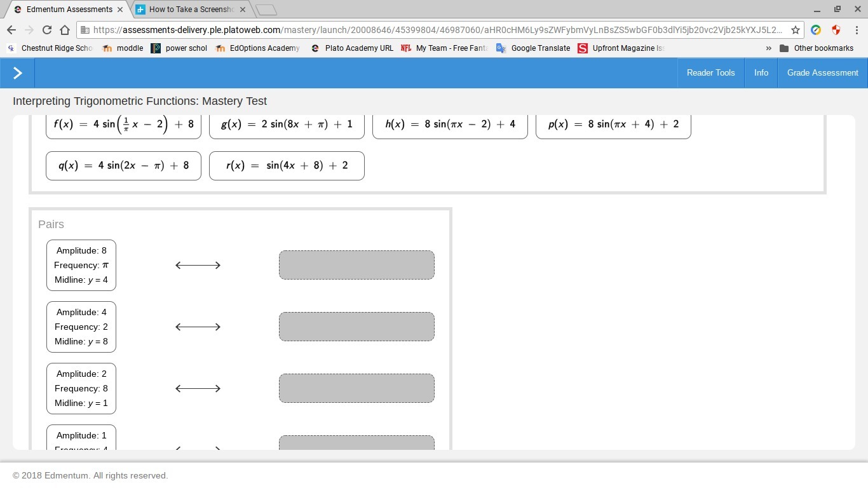868x488 pixels.
Task: Reload the current page
Action: 47,30
